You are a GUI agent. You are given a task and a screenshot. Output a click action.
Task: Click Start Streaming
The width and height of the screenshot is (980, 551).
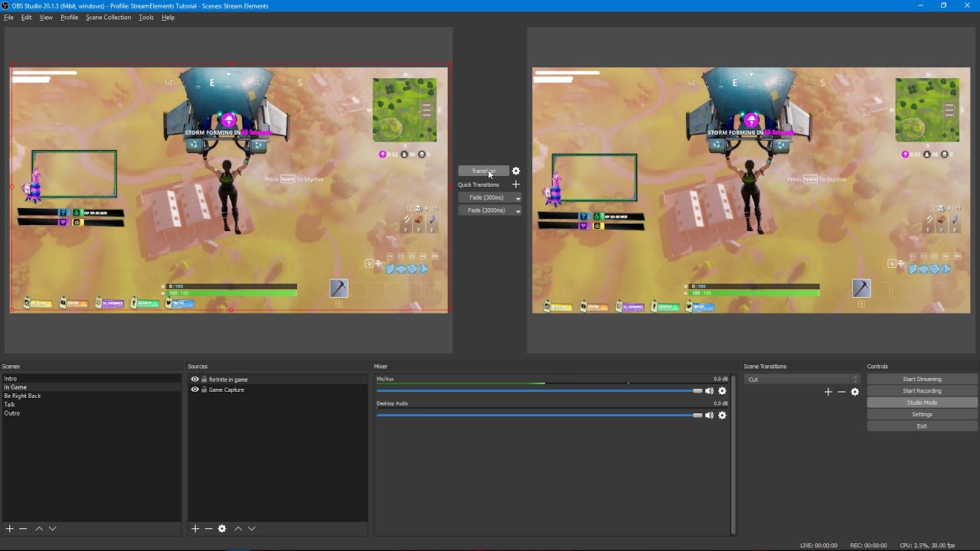[922, 379]
